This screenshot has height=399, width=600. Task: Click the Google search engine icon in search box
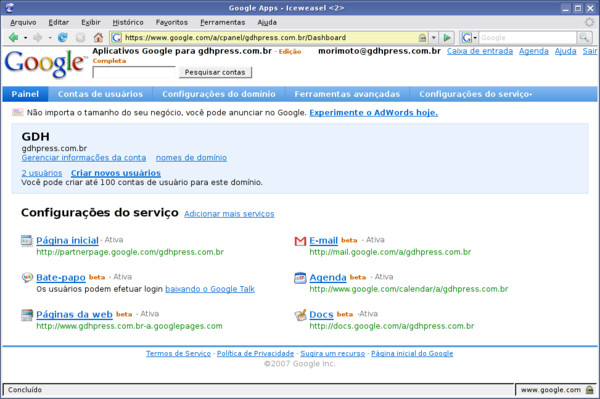pyautogui.click(x=466, y=37)
